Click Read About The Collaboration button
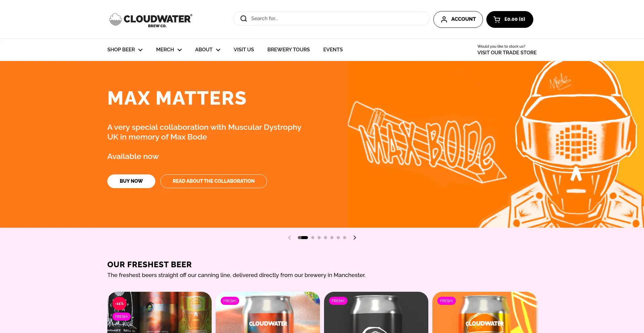644x333 pixels. tap(214, 181)
